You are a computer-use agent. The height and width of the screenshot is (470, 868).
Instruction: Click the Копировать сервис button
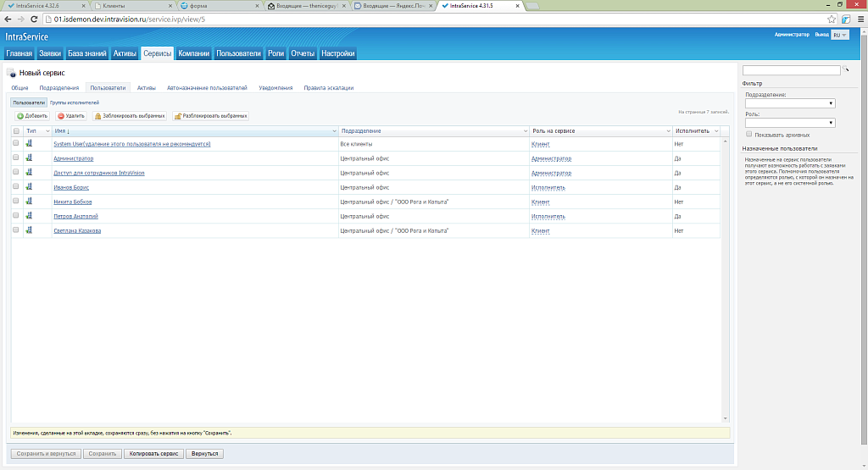(x=153, y=454)
